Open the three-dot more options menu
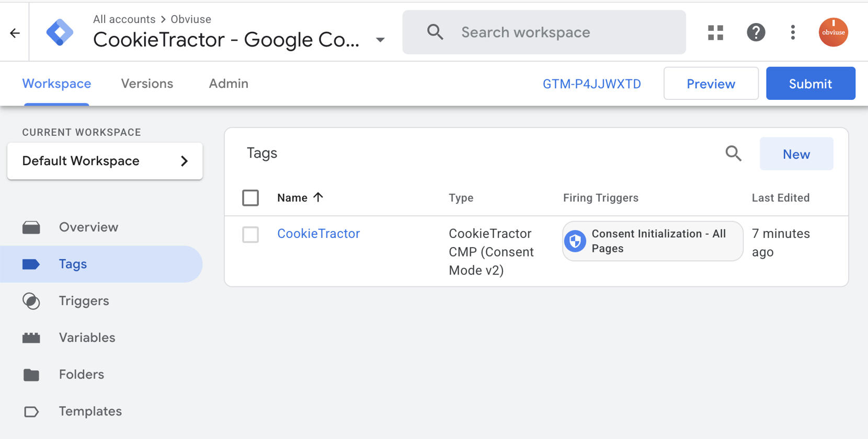The height and width of the screenshot is (439, 868). click(x=793, y=32)
